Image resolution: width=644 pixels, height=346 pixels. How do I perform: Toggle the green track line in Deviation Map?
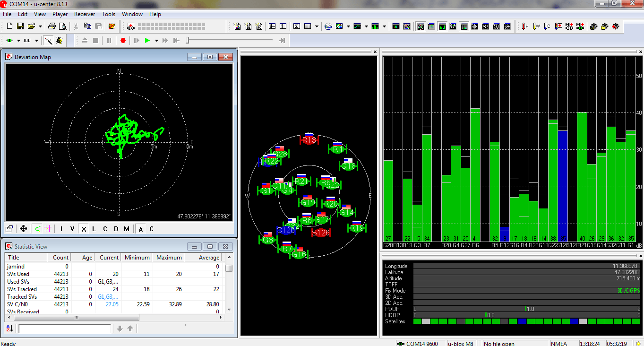coord(37,229)
